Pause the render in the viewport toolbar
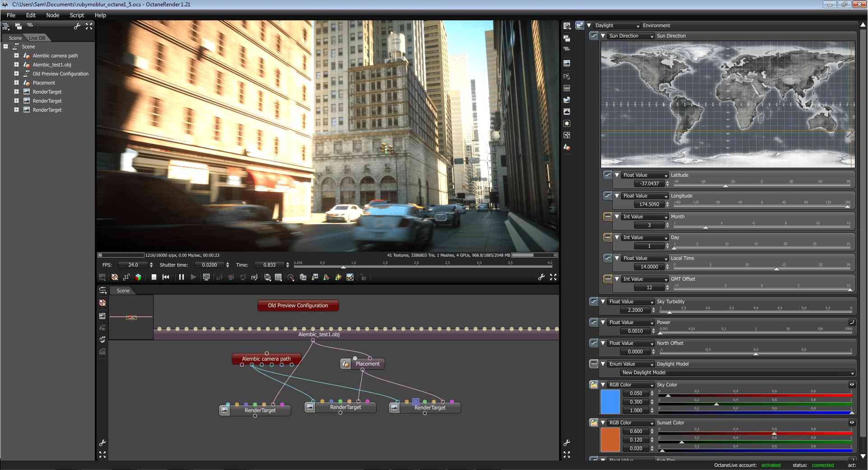The height and width of the screenshot is (470, 868). pyautogui.click(x=181, y=277)
